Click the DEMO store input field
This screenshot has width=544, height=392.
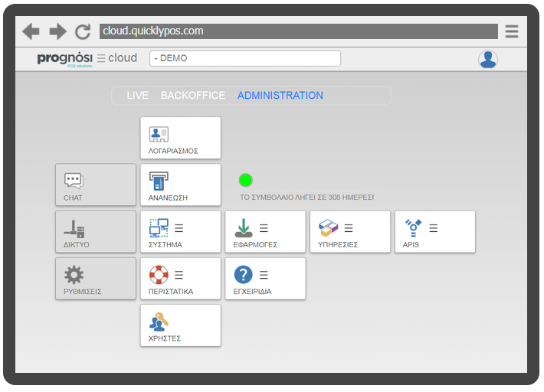(x=244, y=58)
